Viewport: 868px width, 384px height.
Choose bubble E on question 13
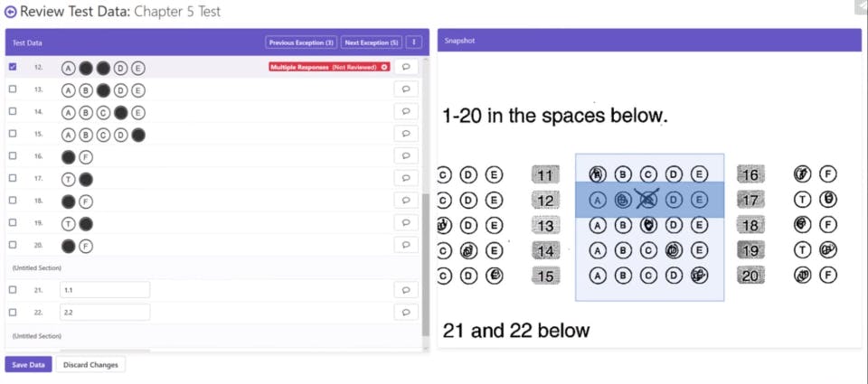pyautogui.click(x=137, y=90)
